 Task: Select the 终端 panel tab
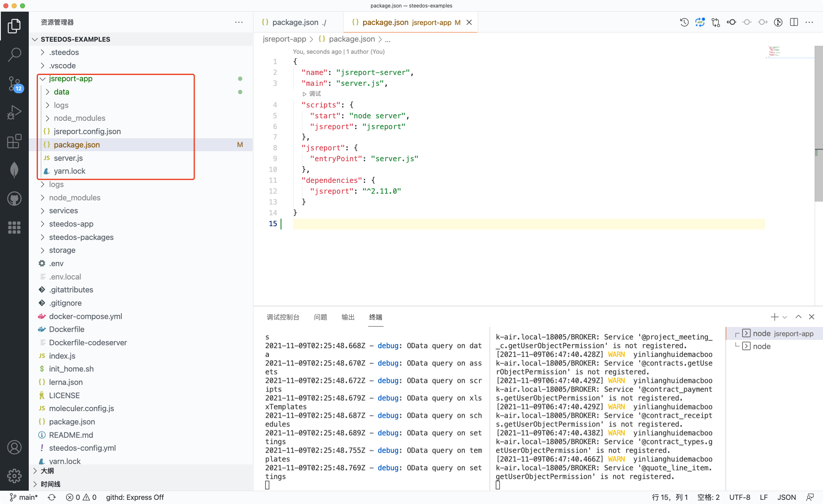click(376, 317)
